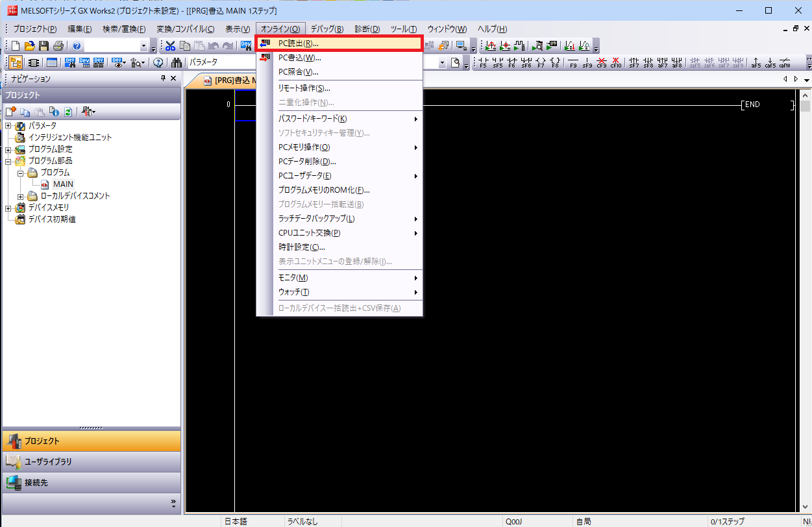Expand the プログラム設定 tree node
The height and width of the screenshot is (527, 812).
coord(8,149)
